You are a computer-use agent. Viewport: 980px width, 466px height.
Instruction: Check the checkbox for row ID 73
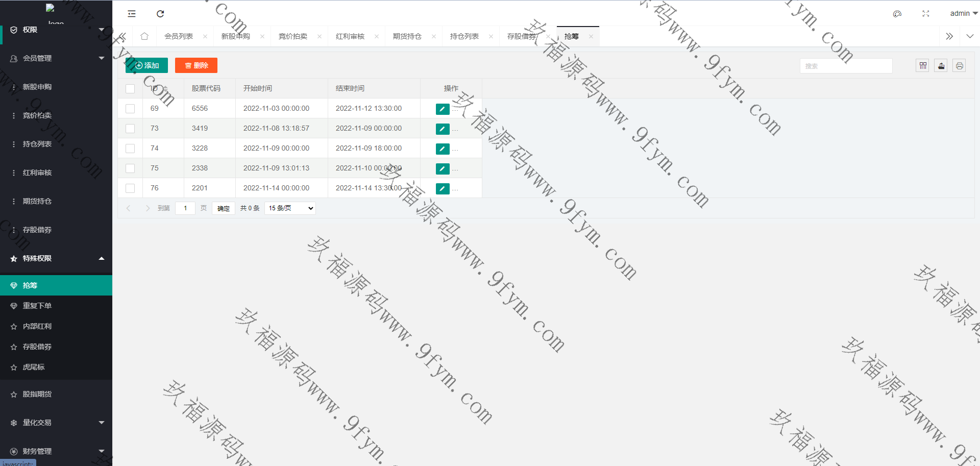pyautogui.click(x=130, y=129)
